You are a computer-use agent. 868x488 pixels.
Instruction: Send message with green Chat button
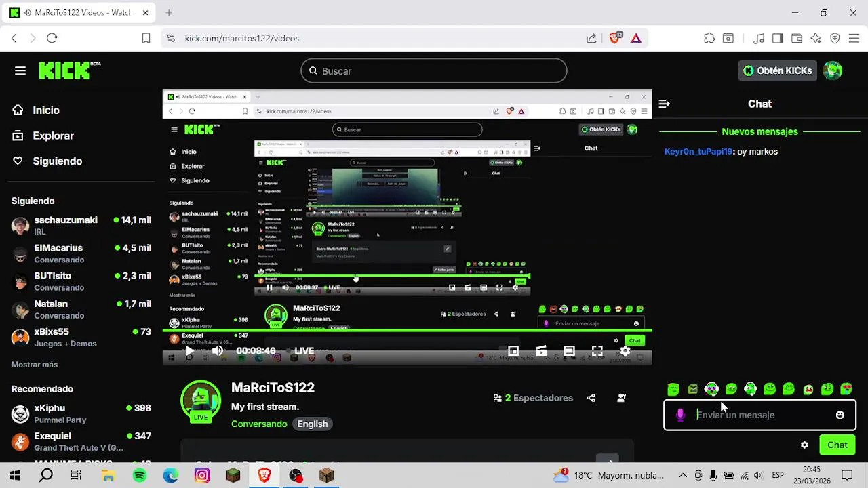pyautogui.click(x=837, y=445)
